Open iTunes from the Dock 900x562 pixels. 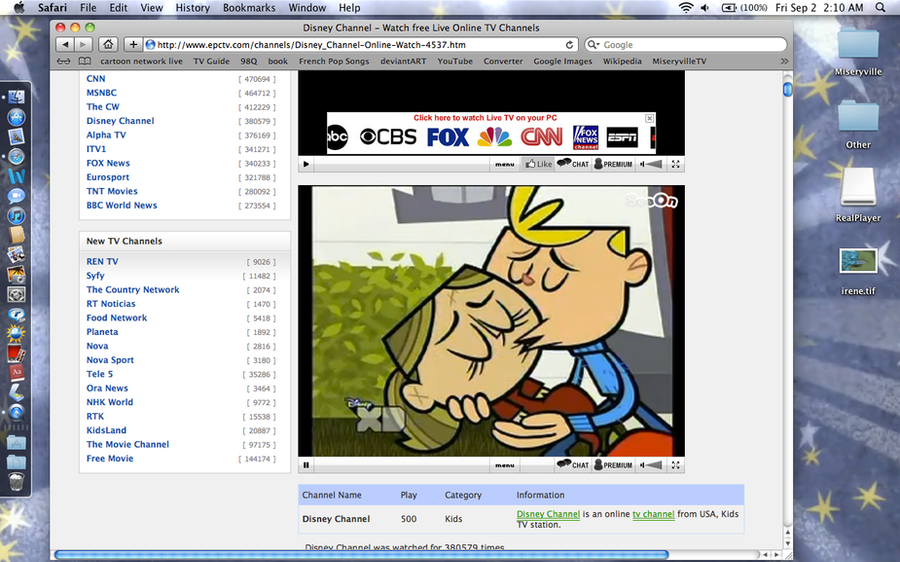click(x=16, y=215)
